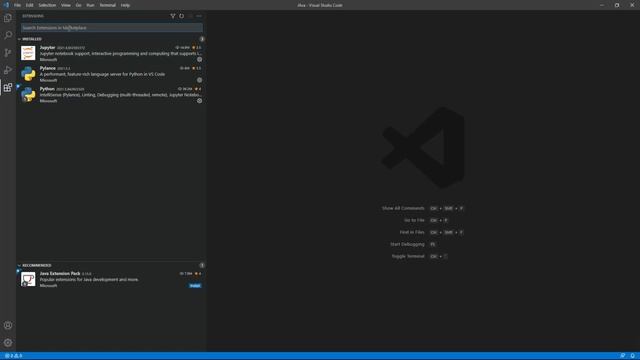
Task: Open the Selection menu
Action: 47,5
